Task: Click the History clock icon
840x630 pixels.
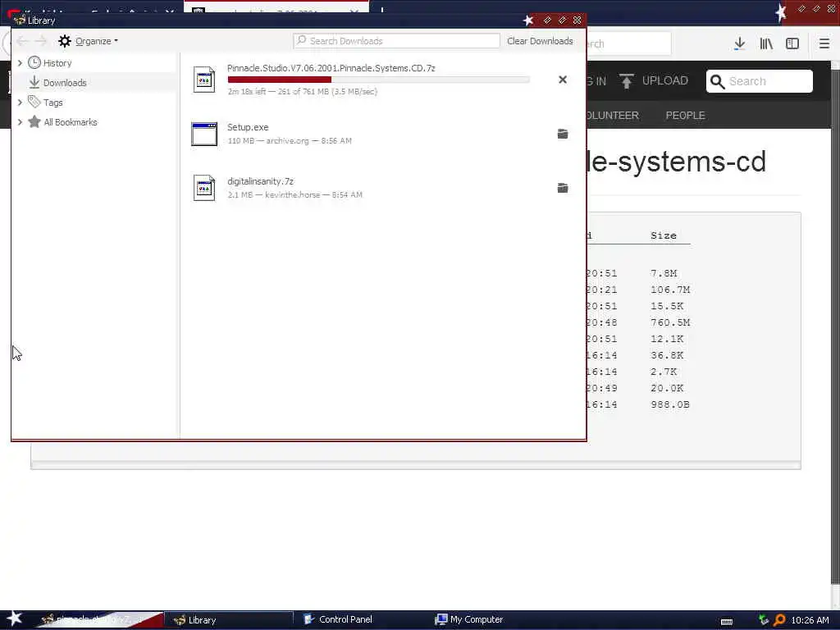Action: pyautogui.click(x=34, y=62)
